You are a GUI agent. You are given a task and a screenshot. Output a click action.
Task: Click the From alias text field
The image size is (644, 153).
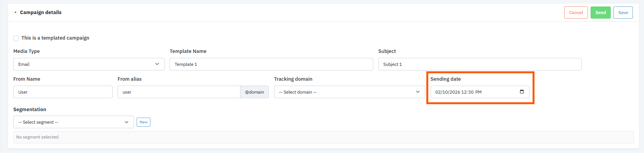click(179, 92)
